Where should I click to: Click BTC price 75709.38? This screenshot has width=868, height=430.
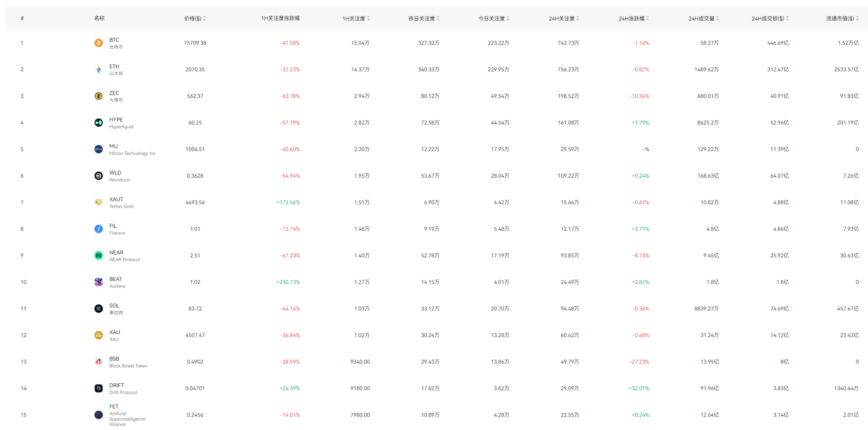195,43
